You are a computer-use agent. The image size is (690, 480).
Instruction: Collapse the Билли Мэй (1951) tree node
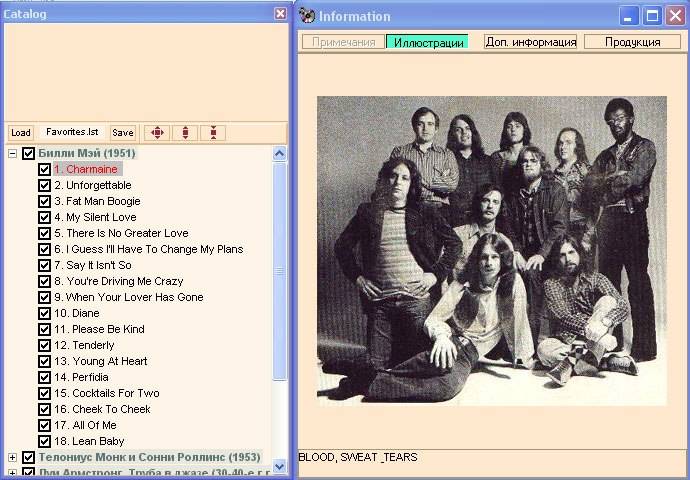pos(13,153)
